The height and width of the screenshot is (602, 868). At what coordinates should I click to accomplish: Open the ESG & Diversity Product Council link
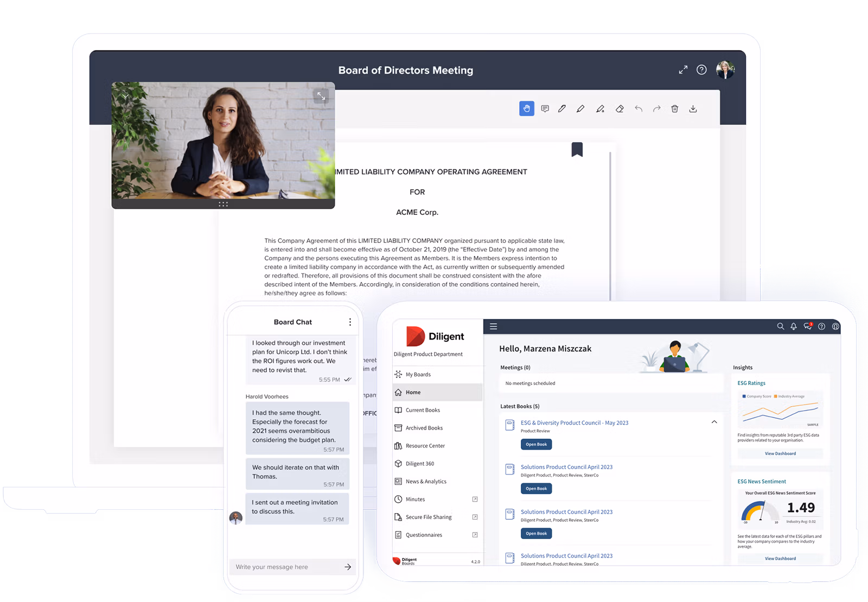pyautogui.click(x=575, y=422)
